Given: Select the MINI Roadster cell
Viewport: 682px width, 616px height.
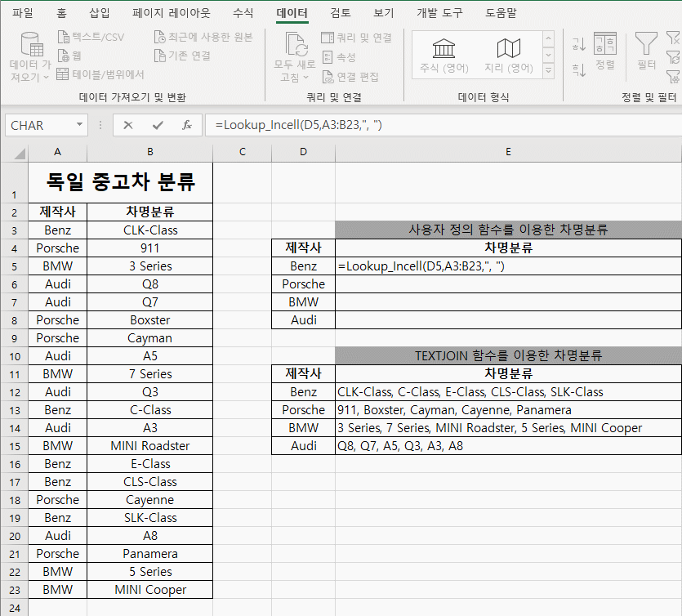Looking at the screenshot, I should [150, 445].
